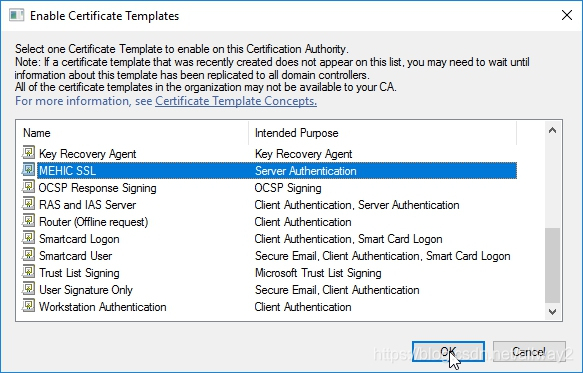Click the Smartcard User template icon
Image resolution: width=583 pixels, height=373 pixels.
click(28, 255)
